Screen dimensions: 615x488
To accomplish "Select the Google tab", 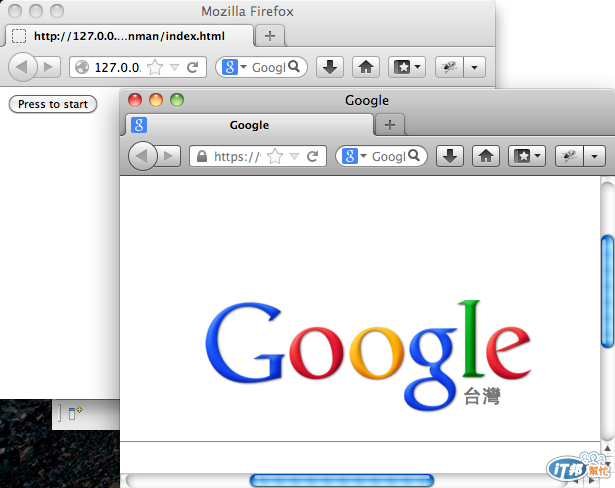I will click(249, 125).
